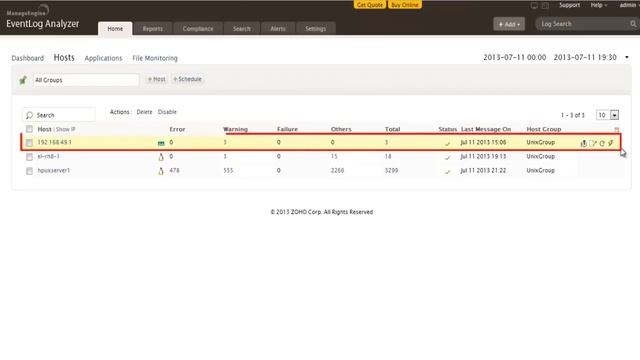The image size is (640, 360).
Task: Click refresh icon in 192.168.49.1 row
Action: (602, 143)
